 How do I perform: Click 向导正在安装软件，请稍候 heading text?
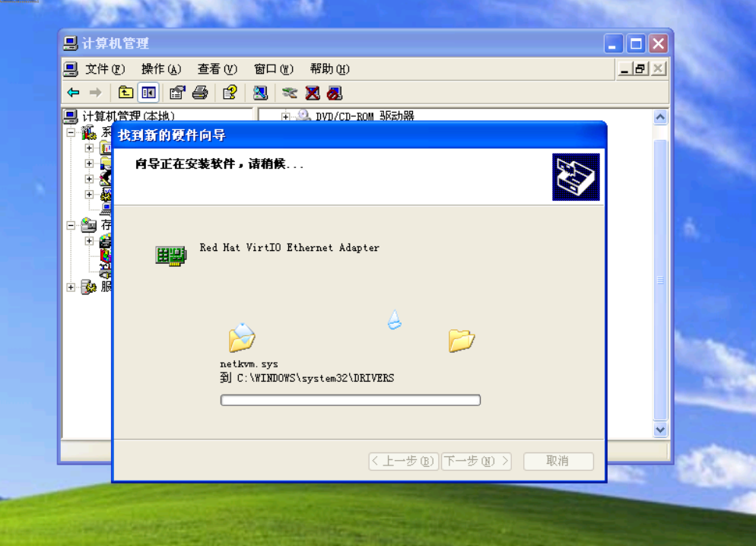click(x=219, y=164)
